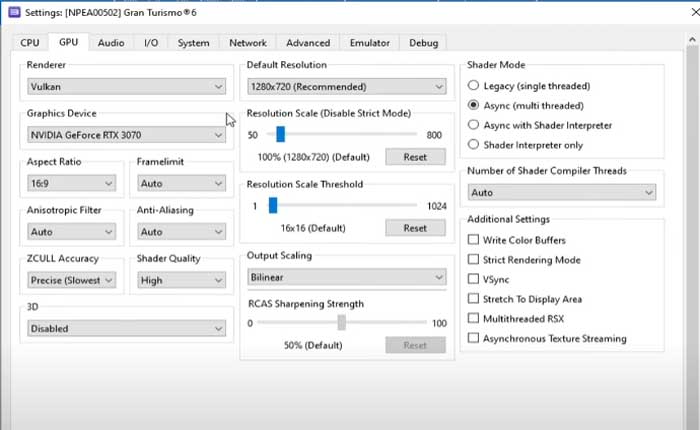Go to the Emulator tab
The width and height of the screenshot is (700, 430).
[x=370, y=43]
